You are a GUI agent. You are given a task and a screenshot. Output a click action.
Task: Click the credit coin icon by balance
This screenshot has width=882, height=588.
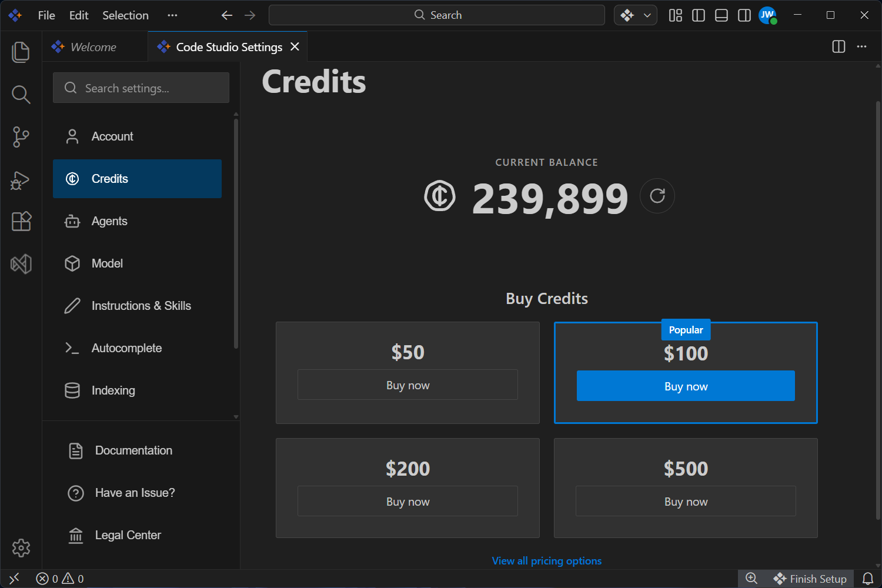pyautogui.click(x=440, y=196)
